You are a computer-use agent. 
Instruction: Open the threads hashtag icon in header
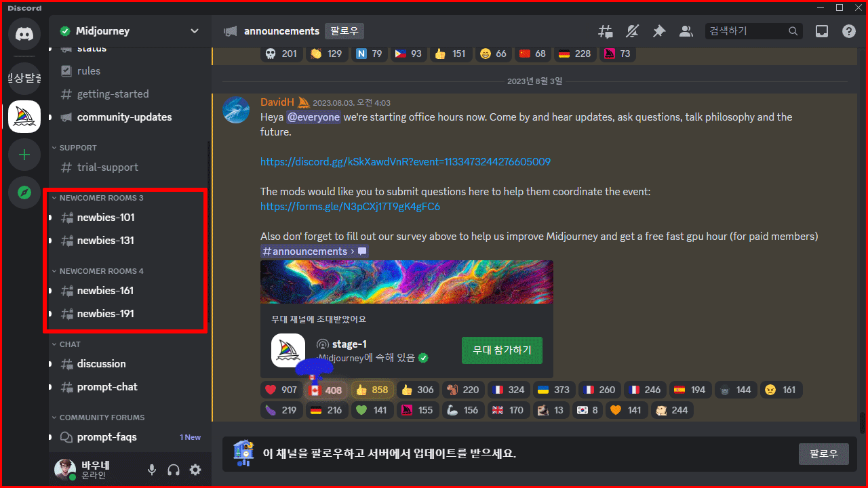pyautogui.click(x=605, y=31)
